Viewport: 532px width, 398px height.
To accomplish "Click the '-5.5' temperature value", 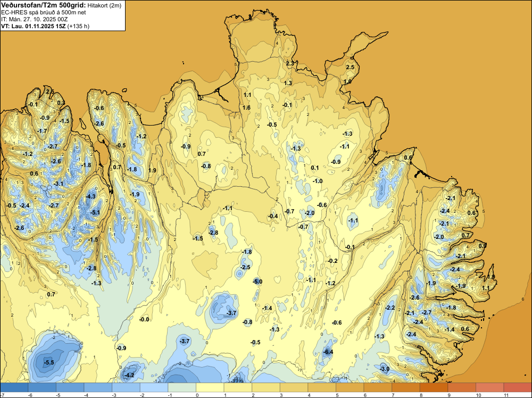I will point(49,362).
